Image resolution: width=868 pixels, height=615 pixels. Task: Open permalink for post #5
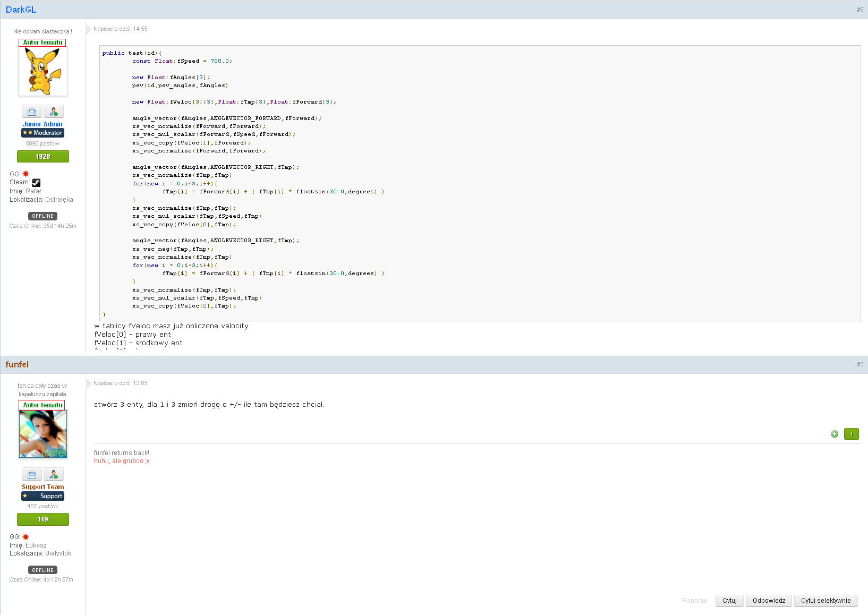[x=860, y=10]
